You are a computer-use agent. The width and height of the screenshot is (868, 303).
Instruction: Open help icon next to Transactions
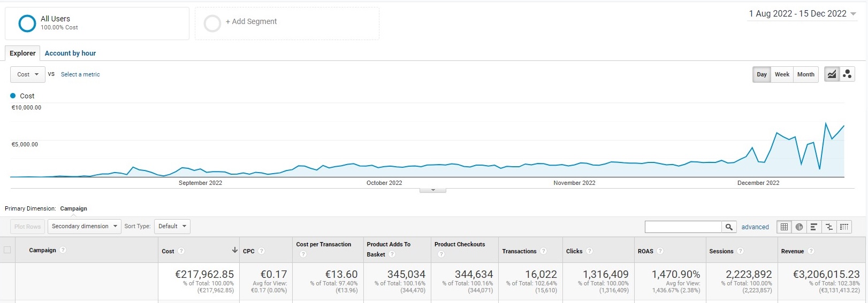544,251
